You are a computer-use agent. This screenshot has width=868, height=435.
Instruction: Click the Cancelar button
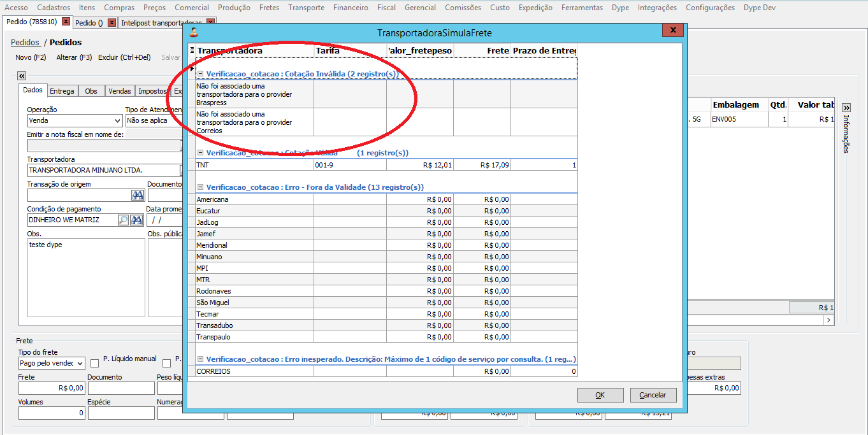[x=653, y=395]
